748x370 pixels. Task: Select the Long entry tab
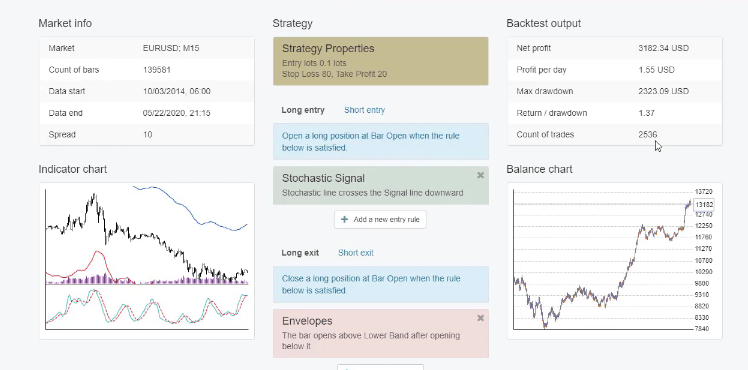pyautogui.click(x=303, y=110)
